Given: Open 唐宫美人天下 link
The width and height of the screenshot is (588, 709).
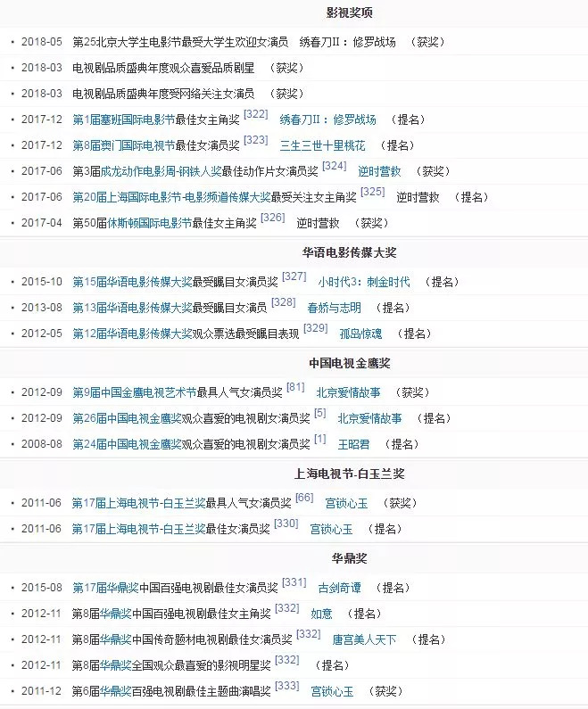Looking at the screenshot, I should point(364,639).
